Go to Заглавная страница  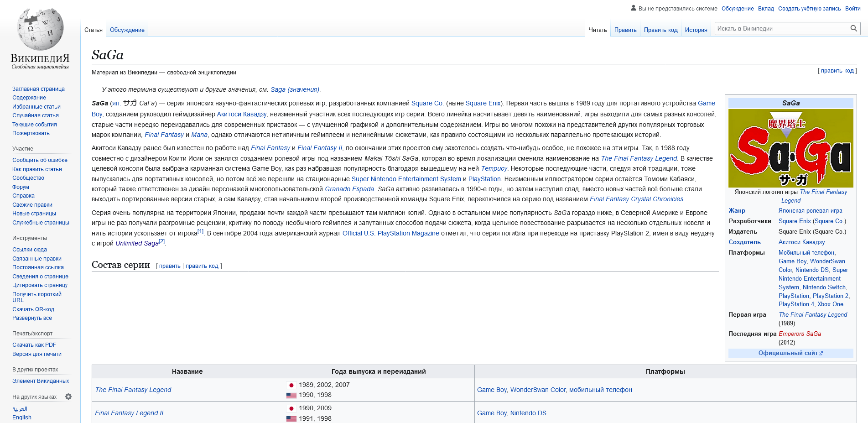coord(38,89)
